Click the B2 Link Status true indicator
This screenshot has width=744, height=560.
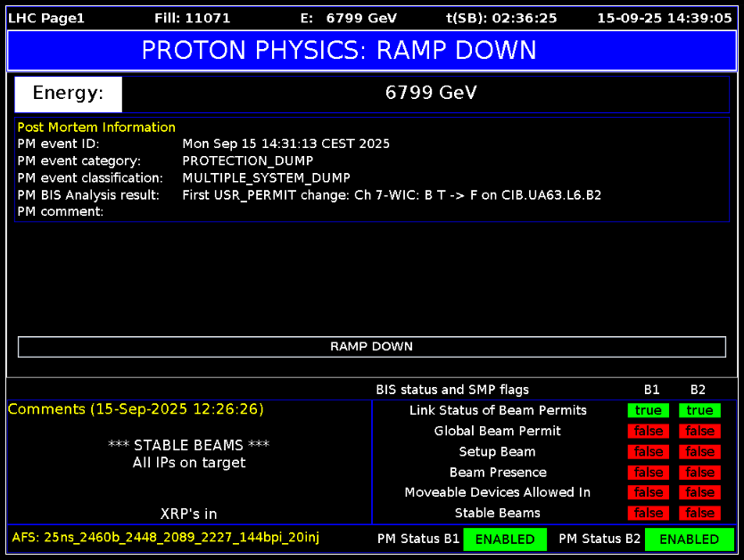coord(700,410)
